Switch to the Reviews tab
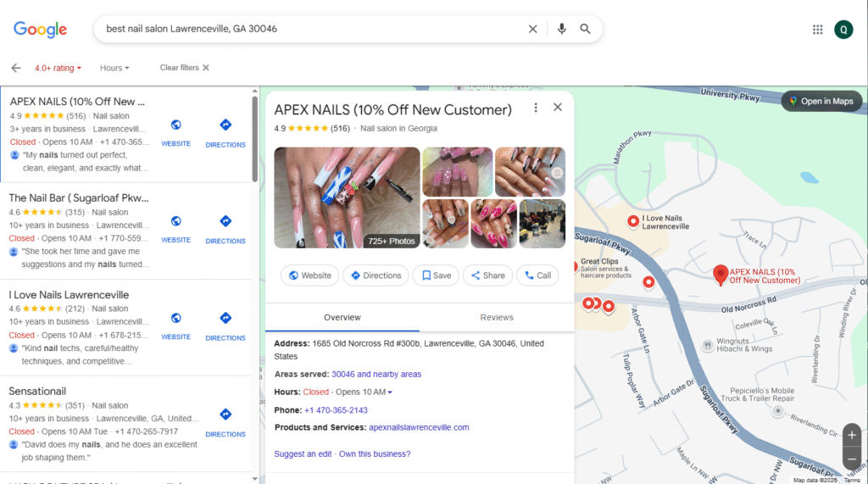The image size is (868, 484). click(496, 317)
